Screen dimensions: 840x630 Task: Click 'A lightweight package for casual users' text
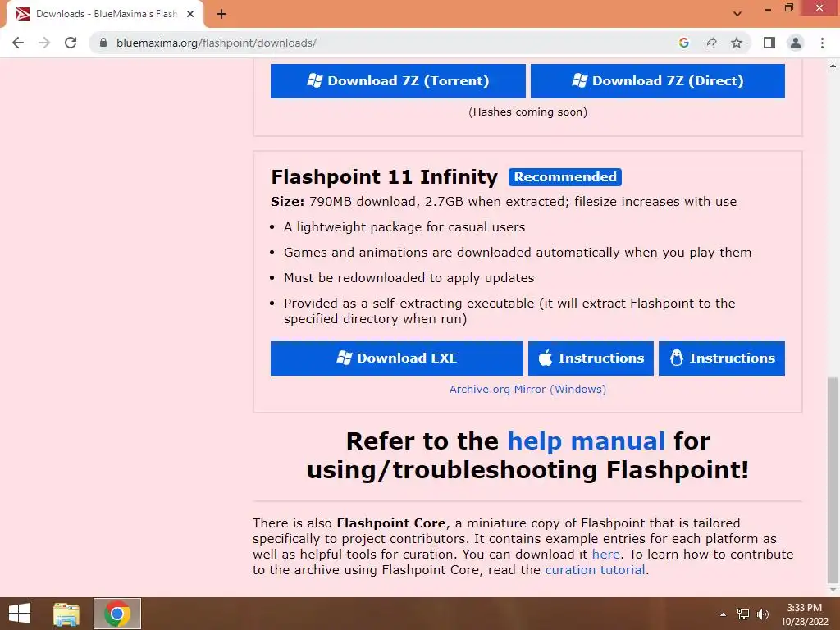[x=404, y=227]
